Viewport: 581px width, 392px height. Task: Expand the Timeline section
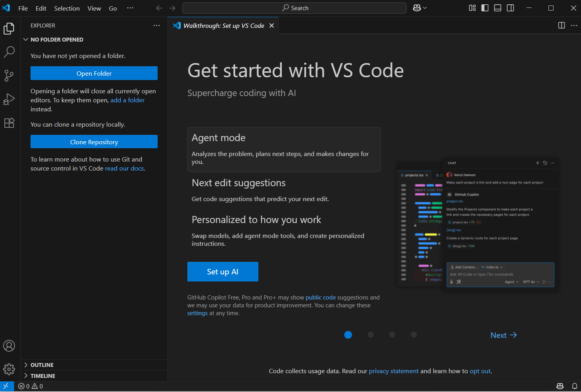pyautogui.click(x=94, y=376)
